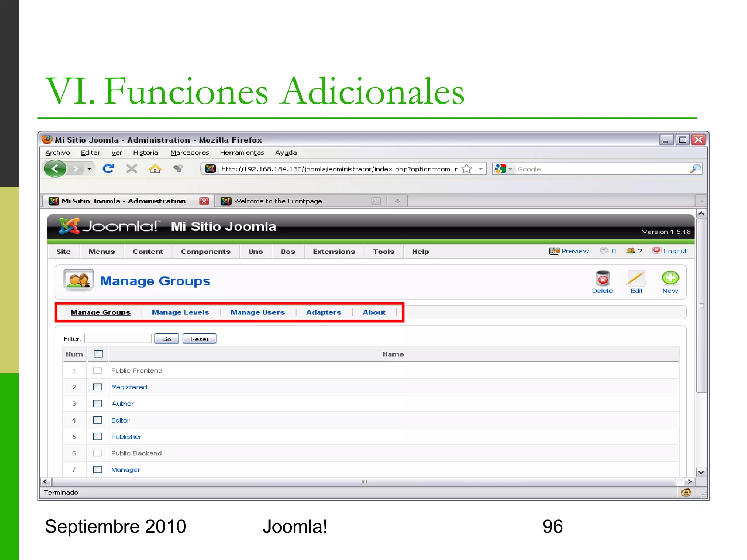This screenshot has height=560, width=747.
Task: Open the messages indicator showing 0
Action: point(608,251)
